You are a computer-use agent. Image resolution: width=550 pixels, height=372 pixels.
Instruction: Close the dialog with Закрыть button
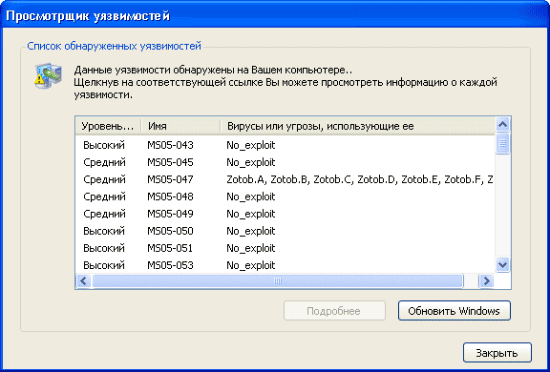pyautogui.click(x=497, y=353)
